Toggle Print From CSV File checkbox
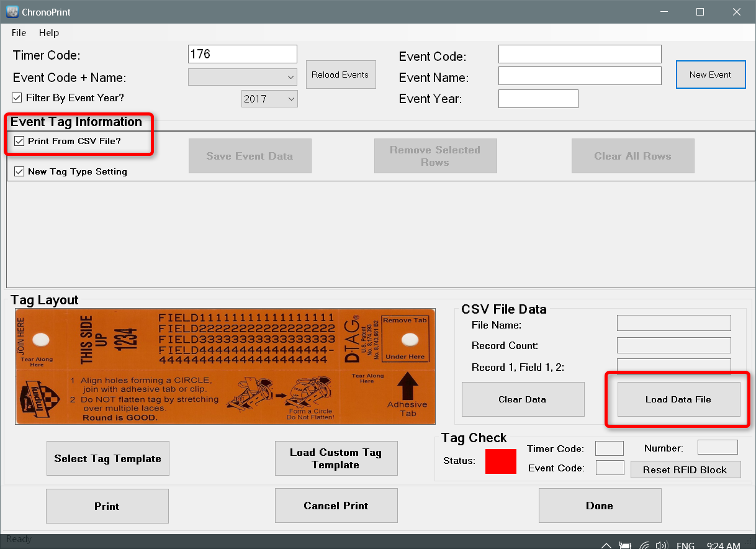756x549 pixels. point(19,141)
